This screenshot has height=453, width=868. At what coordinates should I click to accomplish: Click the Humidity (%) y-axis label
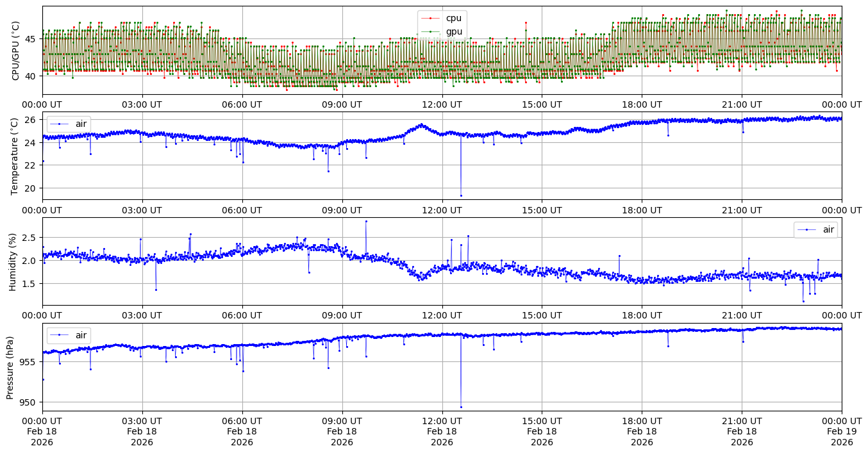click(x=12, y=261)
